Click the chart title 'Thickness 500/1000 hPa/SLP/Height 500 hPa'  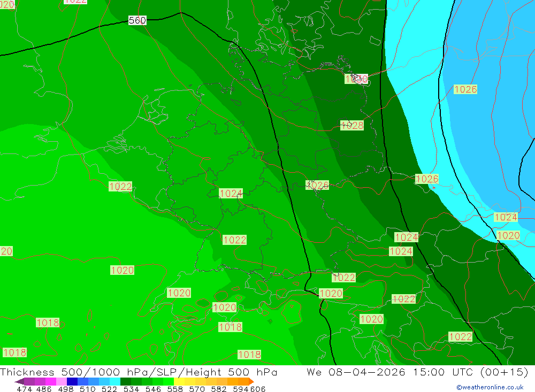point(139,372)
